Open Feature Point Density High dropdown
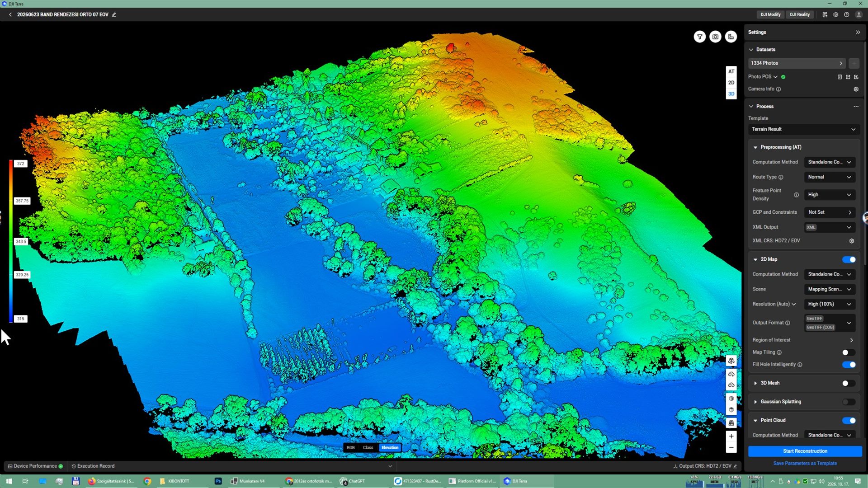The image size is (868, 488). pyautogui.click(x=830, y=195)
